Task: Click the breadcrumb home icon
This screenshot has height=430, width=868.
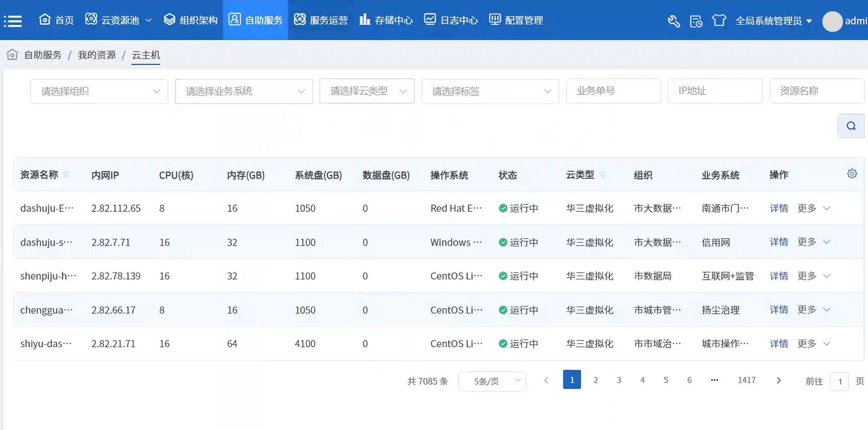Action: tap(12, 54)
